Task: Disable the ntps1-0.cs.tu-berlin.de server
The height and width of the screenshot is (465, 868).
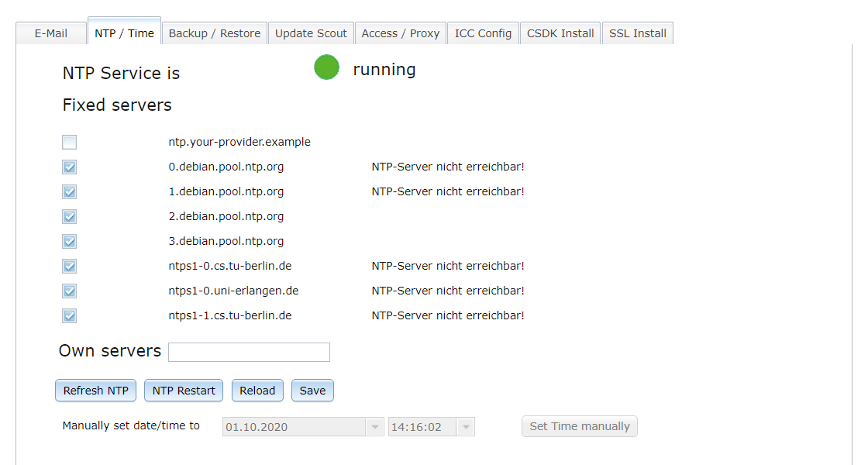Action: click(x=70, y=267)
